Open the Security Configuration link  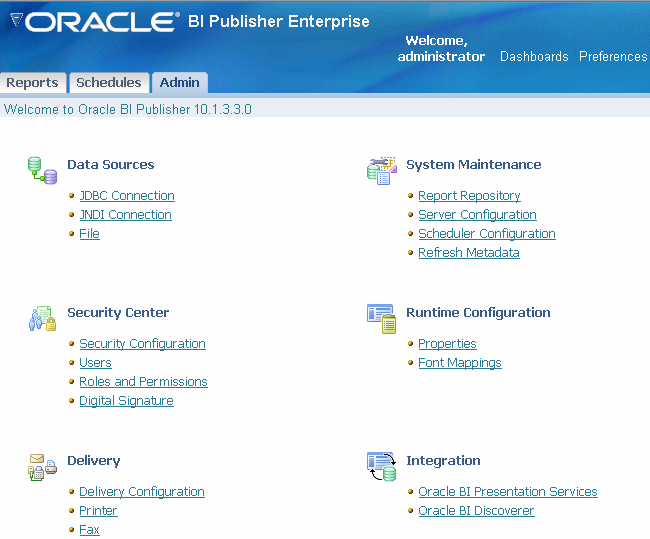click(142, 344)
